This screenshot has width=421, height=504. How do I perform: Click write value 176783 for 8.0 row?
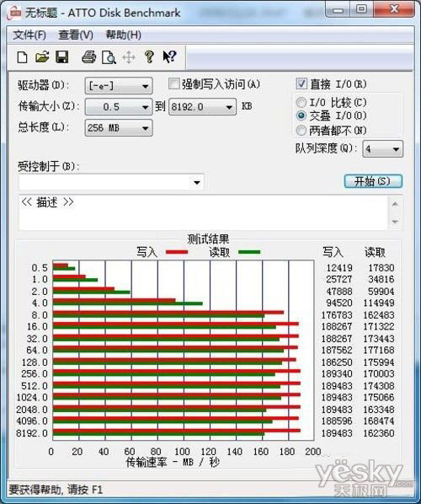[x=337, y=315]
